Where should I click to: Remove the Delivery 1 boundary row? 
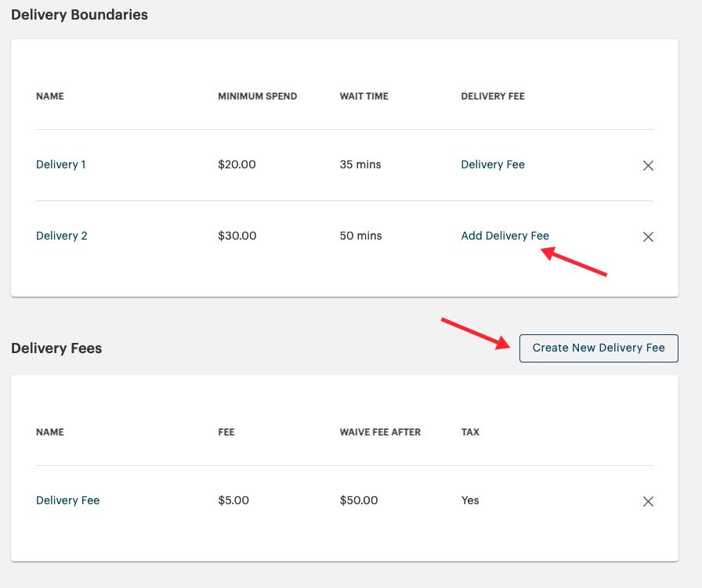(x=649, y=165)
